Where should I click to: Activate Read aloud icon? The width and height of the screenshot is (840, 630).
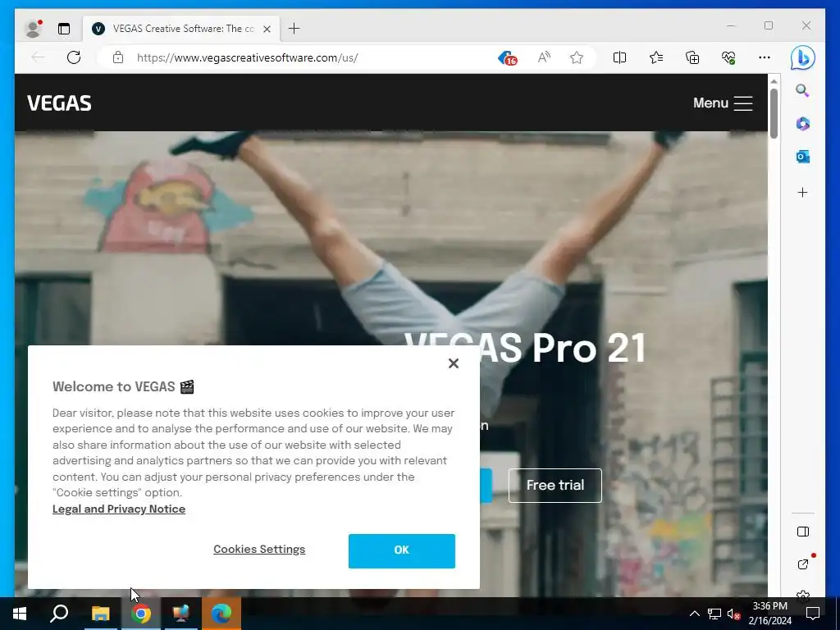coord(544,58)
